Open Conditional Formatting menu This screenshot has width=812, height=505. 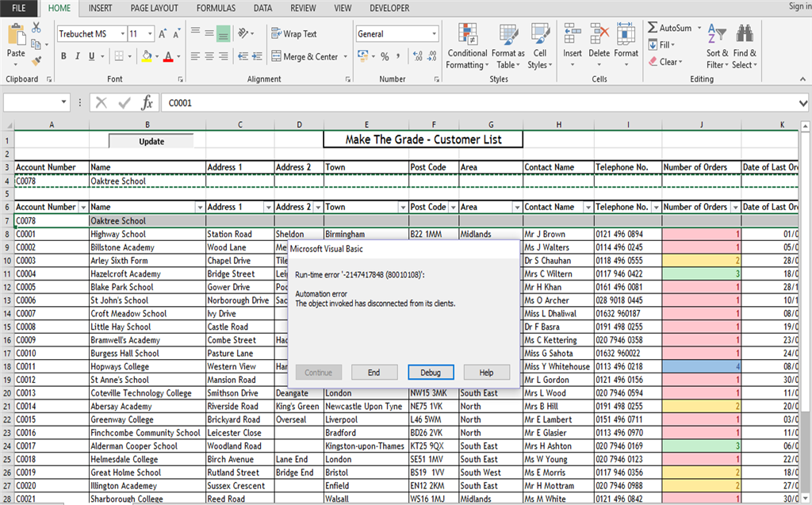coord(467,46)
